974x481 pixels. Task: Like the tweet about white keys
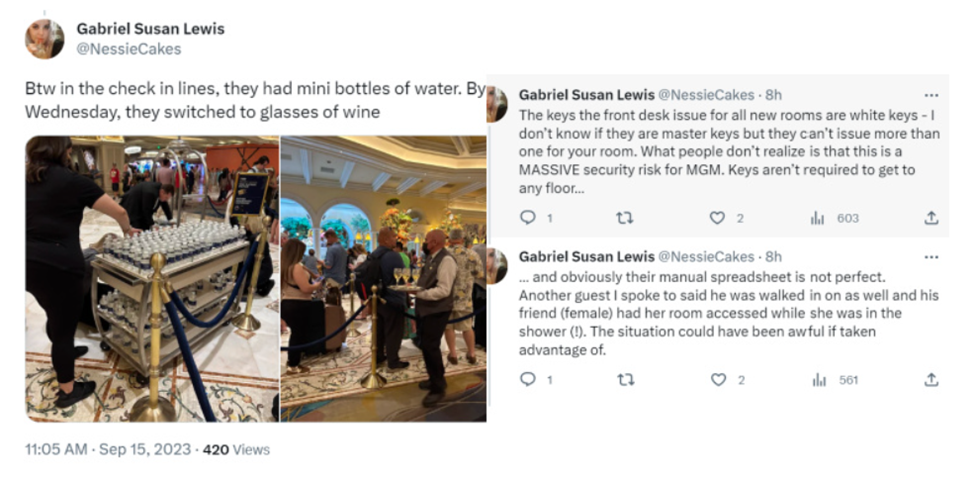717,217
